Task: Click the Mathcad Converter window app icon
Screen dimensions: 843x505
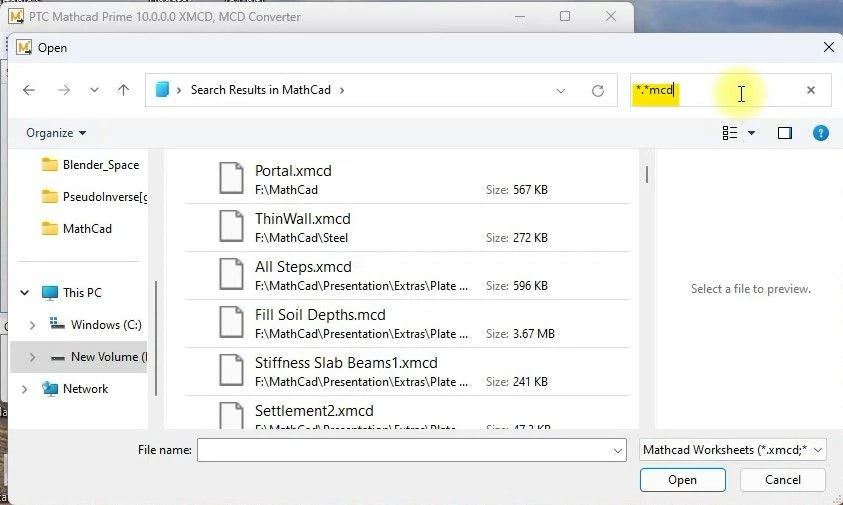Action: (x=16, y=16)
